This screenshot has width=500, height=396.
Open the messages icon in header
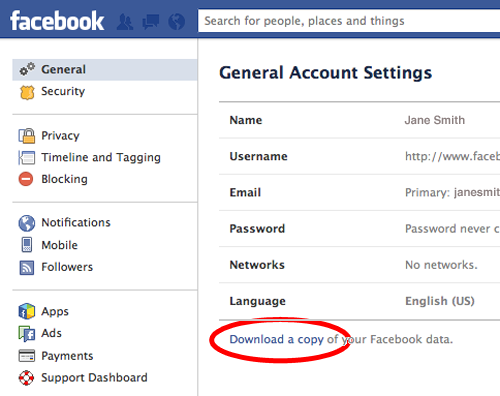pyautogui.click(x=151, y=22)
